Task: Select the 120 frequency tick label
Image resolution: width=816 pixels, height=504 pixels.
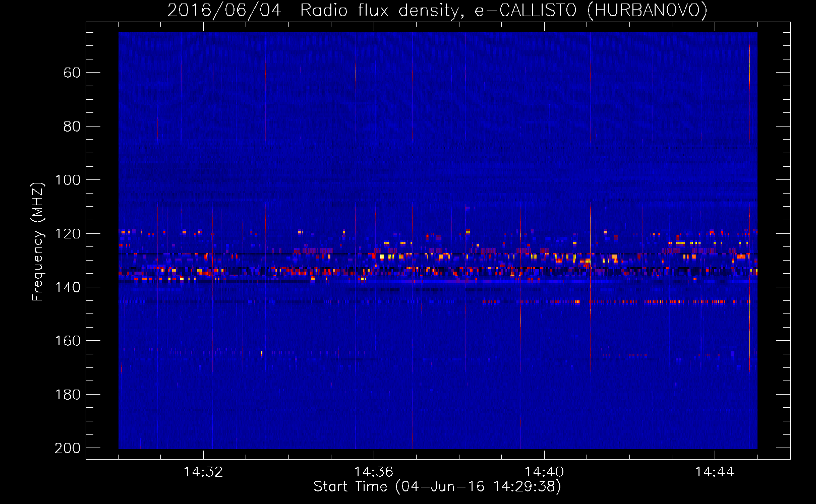Action: (x=68, y=234)
